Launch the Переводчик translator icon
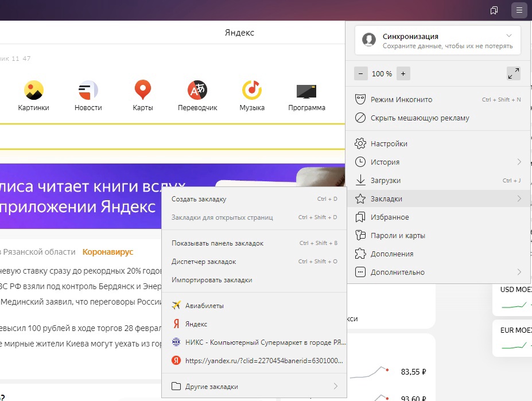 [197, 90]
